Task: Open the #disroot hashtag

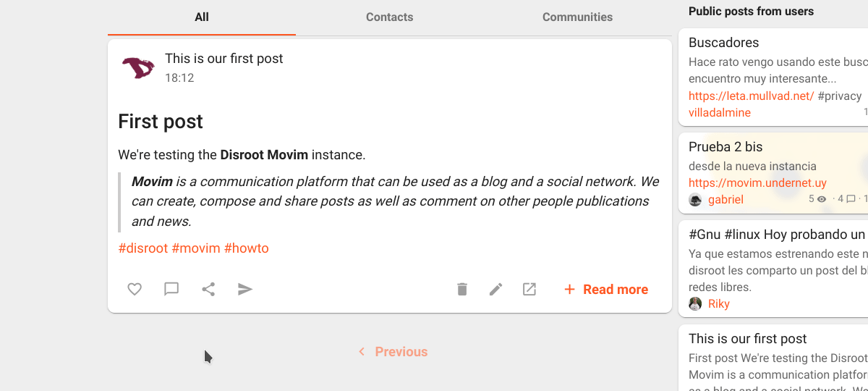Action: click(143, 248)
